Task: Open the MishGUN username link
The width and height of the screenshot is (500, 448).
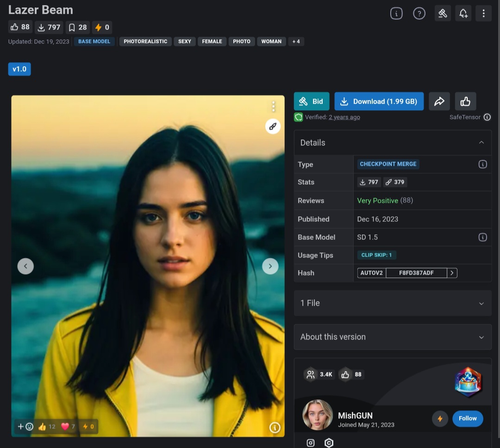Action: (355, 416)
